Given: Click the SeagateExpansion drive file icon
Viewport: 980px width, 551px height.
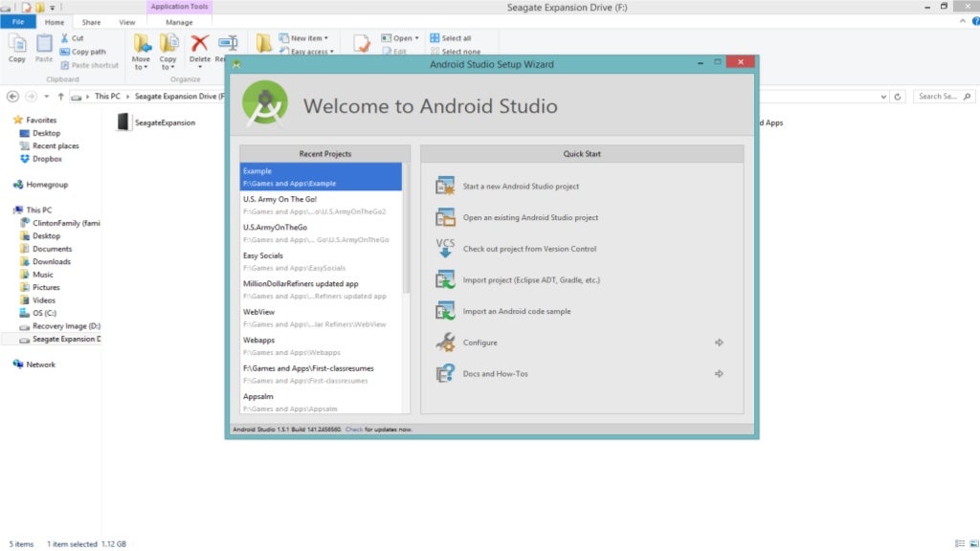Looking at the screenshot, I should point(123,121).
